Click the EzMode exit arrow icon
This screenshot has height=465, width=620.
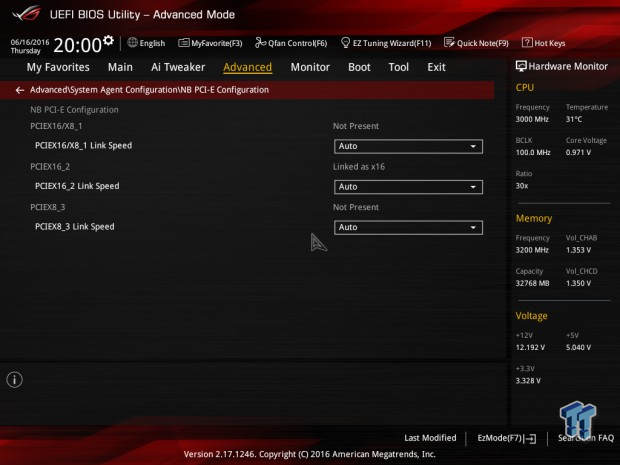click(530, 438)
